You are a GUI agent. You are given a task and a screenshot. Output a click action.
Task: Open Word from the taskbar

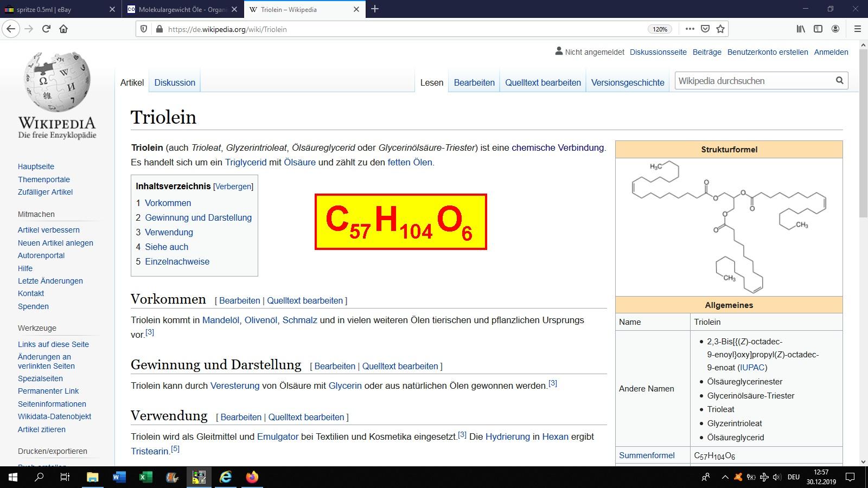pyautogui.click(x=119, y=477)
